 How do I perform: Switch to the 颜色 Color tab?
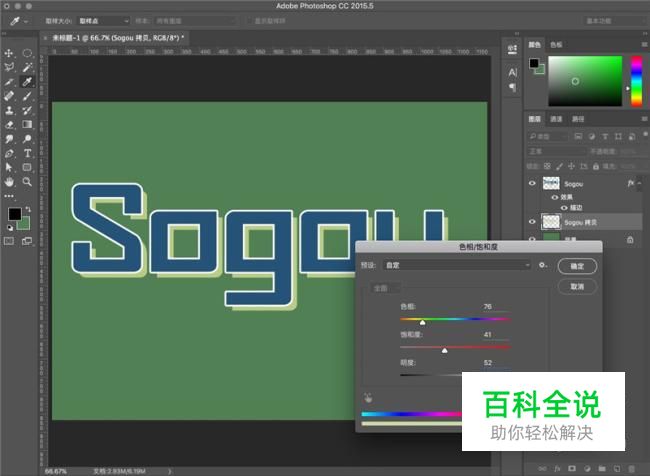click(535, 44)
